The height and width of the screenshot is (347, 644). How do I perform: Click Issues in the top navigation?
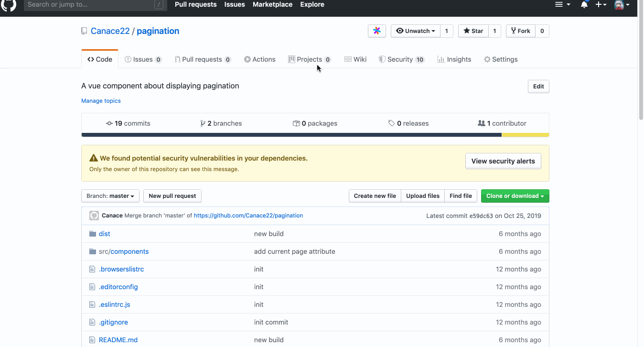click(235, 4)
